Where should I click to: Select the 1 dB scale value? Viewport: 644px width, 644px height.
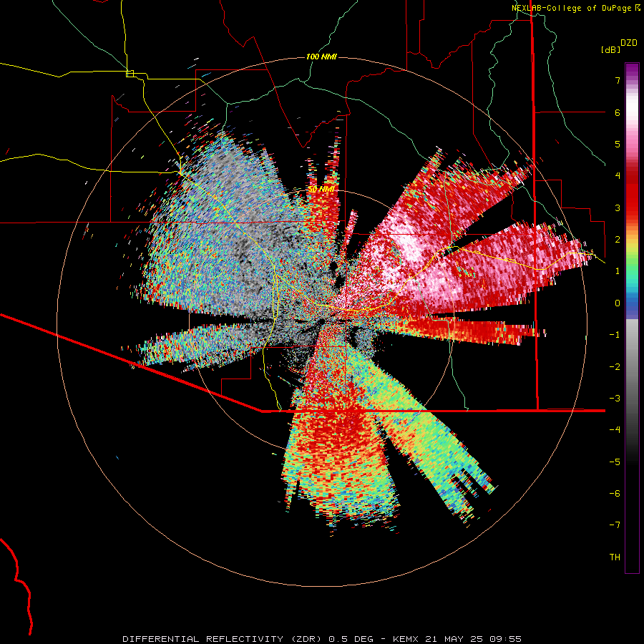(x=618, y=271)
